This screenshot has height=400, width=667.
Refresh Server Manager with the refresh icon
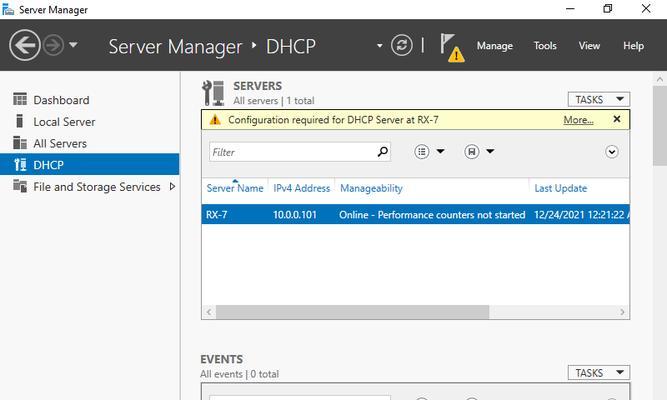(x=402, y=45)
